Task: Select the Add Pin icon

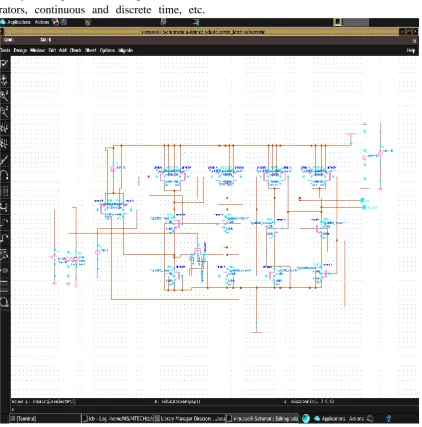Action: click(x=4, y=270)
